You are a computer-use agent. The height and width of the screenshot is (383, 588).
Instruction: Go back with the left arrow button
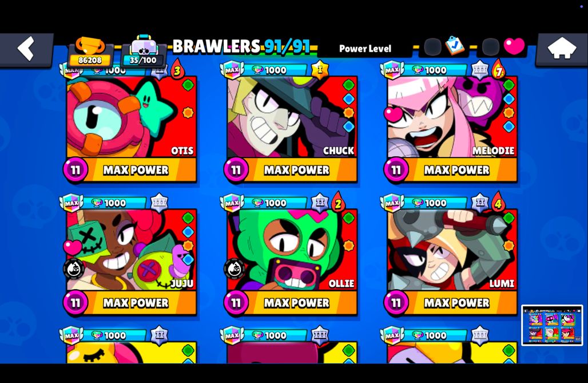[26, 50]
